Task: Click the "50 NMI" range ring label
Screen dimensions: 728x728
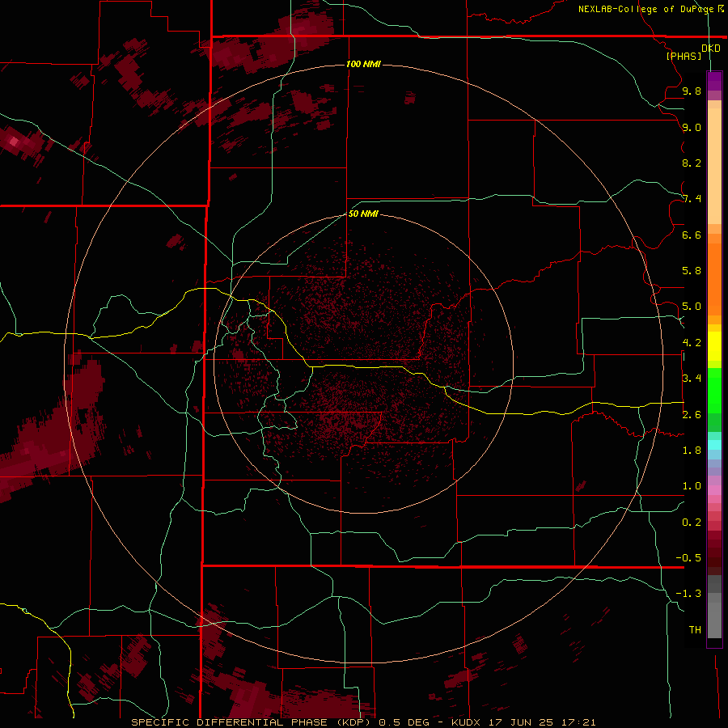Action: [363, 214]
